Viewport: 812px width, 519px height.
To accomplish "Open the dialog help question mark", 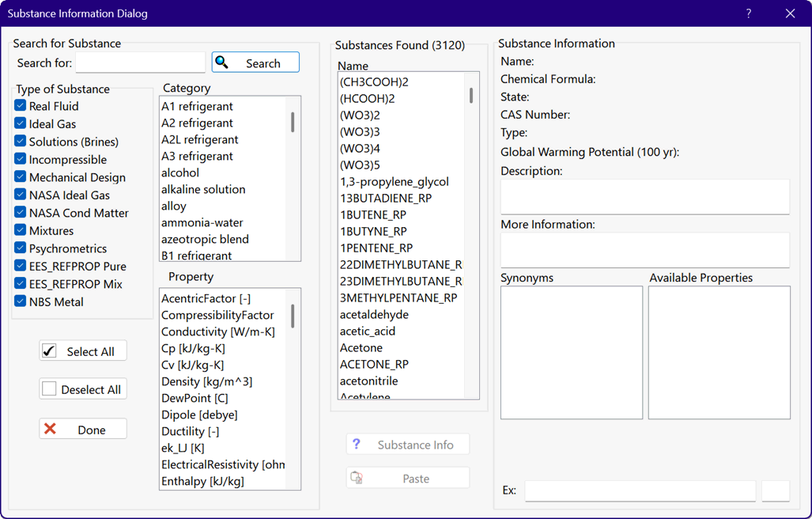I will coord(748,13).
